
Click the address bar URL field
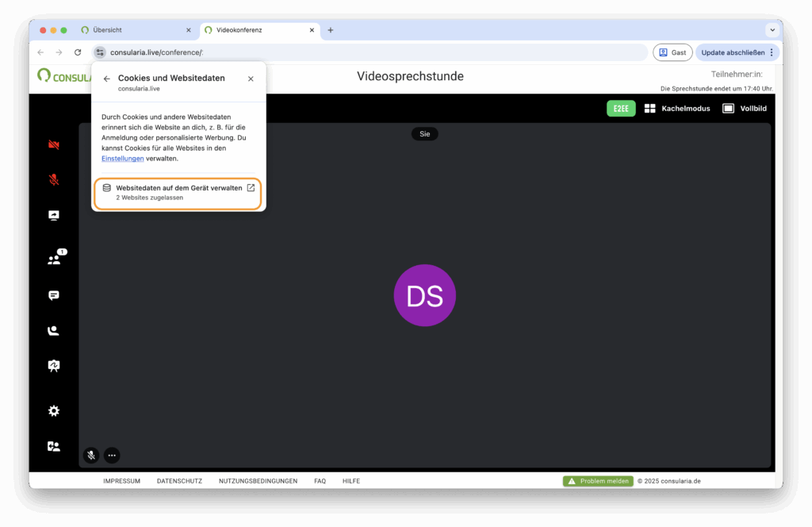pos(370,52)
